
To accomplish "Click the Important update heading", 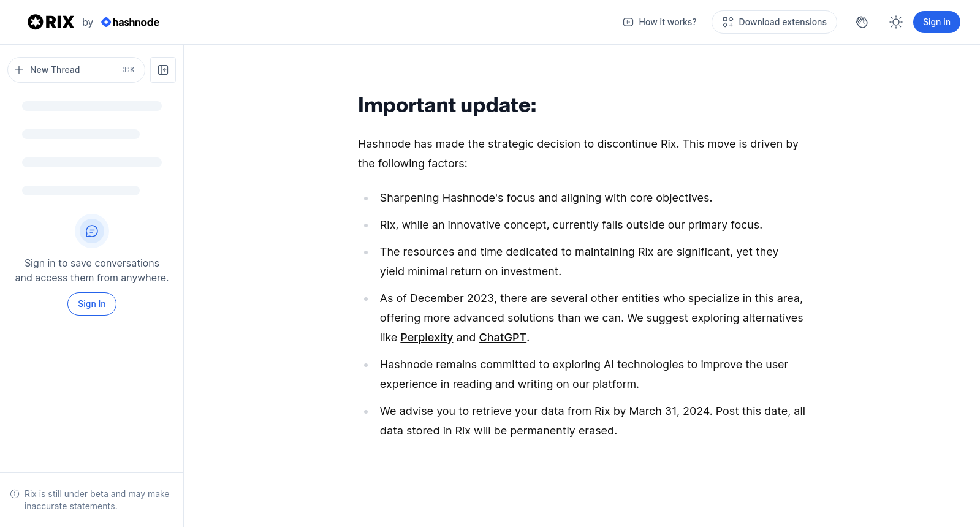I will tap(447, 105).
